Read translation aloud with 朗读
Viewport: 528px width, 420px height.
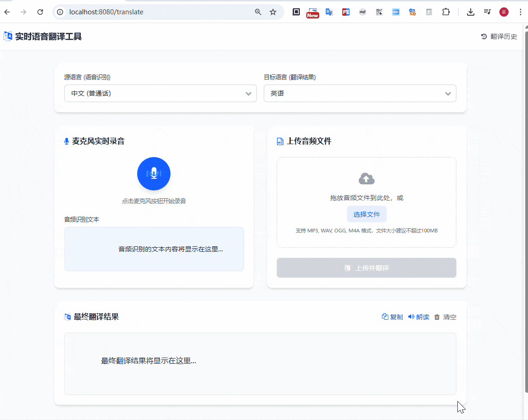pyautogui.click(x=419, y=317)
